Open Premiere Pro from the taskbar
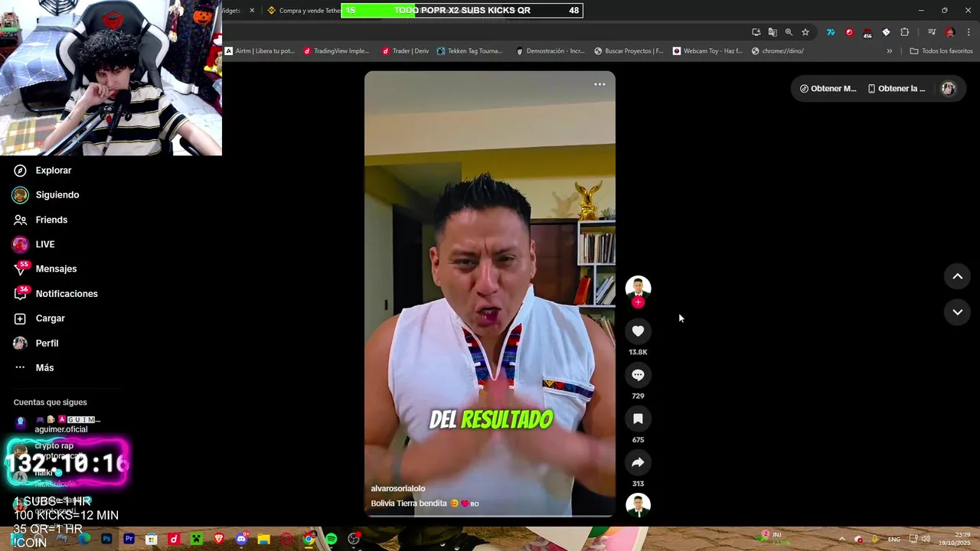Image resolution: width=980 pixels, height=551 pixels. (129, 539)
